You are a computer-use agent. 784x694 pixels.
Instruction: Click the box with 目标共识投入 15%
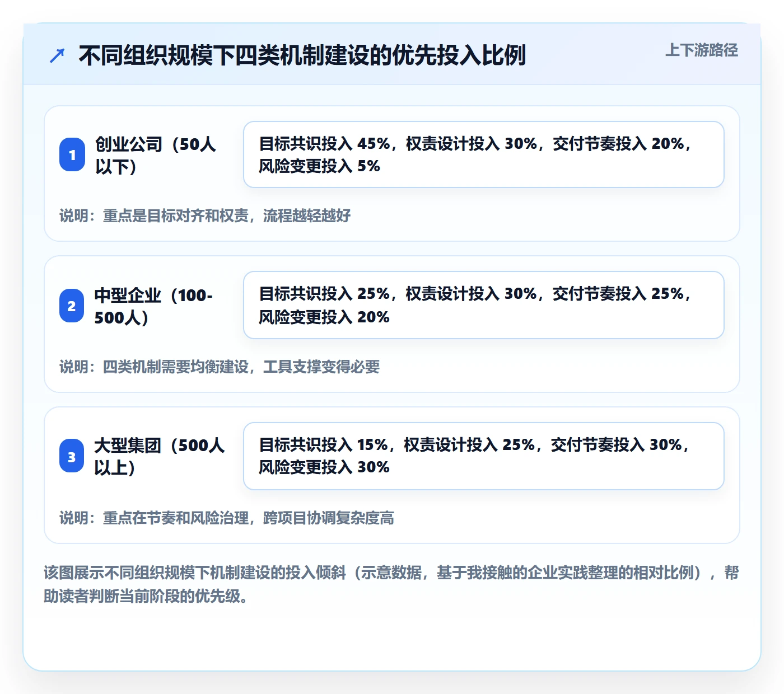click(x=484, y=456)
